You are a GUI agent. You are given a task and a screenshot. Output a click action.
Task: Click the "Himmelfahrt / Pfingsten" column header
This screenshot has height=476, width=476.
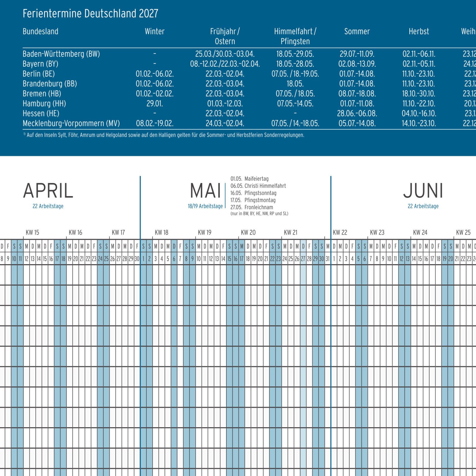point(295,36)
